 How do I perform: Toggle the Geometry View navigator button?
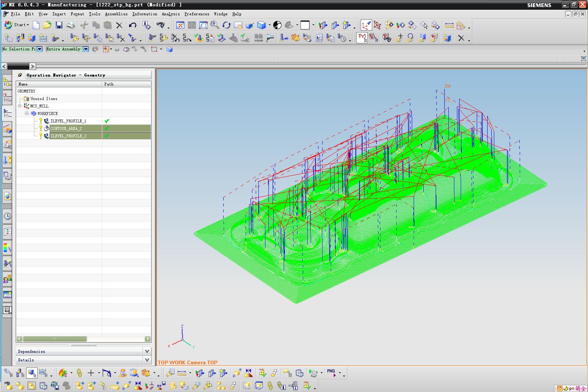click(x=32, y=373)
